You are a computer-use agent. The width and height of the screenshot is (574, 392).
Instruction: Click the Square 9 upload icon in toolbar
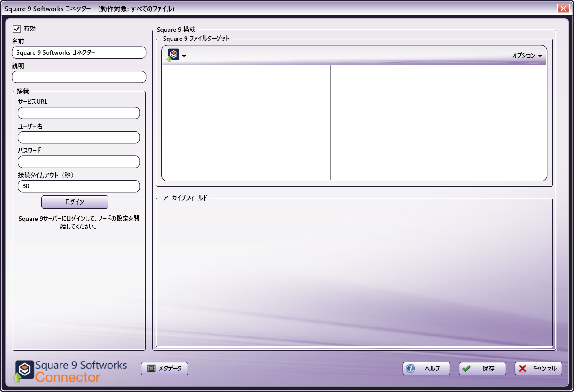173,56
